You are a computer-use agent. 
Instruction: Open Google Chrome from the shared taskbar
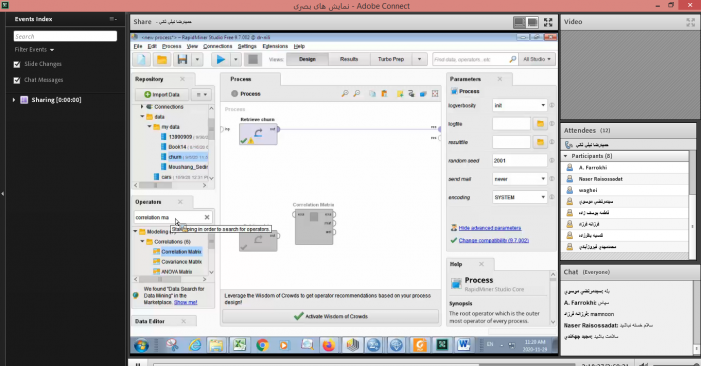[262, 345]
